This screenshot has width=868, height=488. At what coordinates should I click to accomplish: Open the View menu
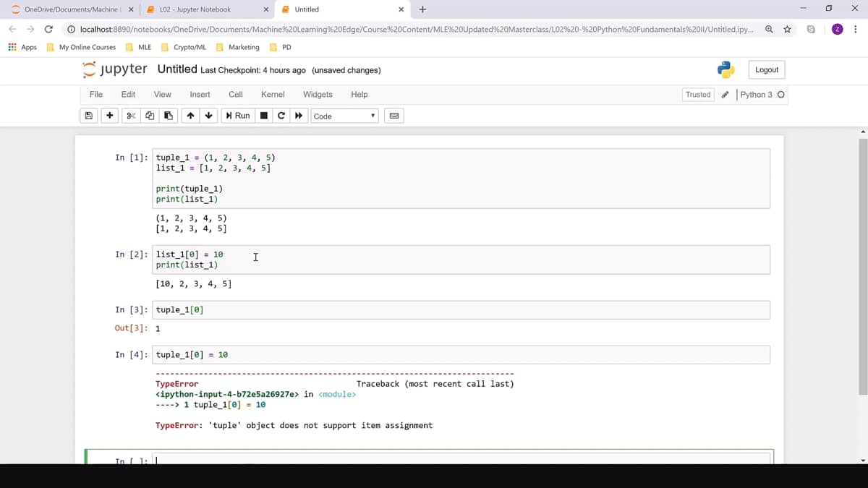pos(163,95)
